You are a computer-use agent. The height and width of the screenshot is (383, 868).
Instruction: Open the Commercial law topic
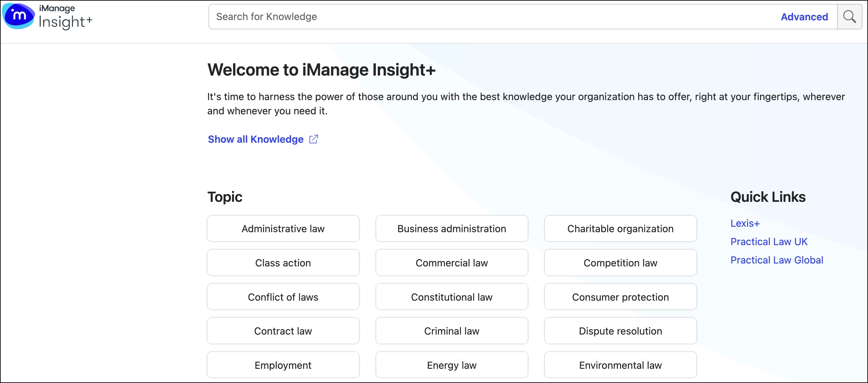coord(451,263)
